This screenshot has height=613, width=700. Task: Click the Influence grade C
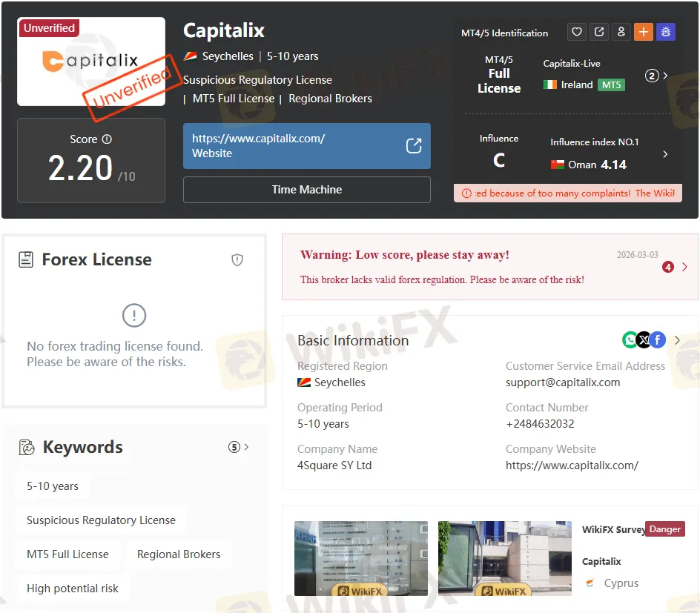click(x=499, y=160)
